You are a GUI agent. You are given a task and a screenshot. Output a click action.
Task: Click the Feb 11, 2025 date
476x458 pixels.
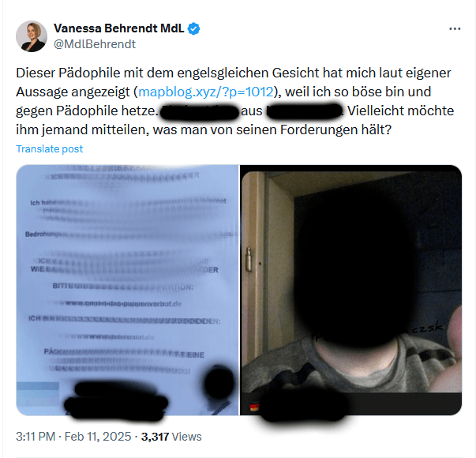click(98, 437)
